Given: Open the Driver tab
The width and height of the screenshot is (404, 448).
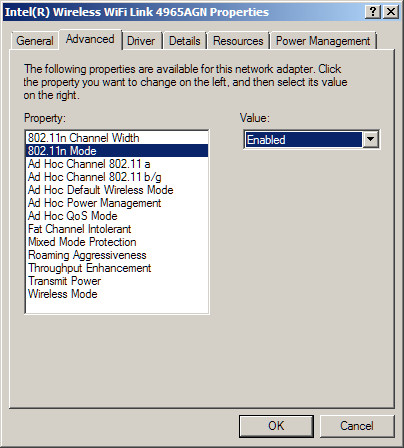Looking at the screenshot, I should click(141, 41).
